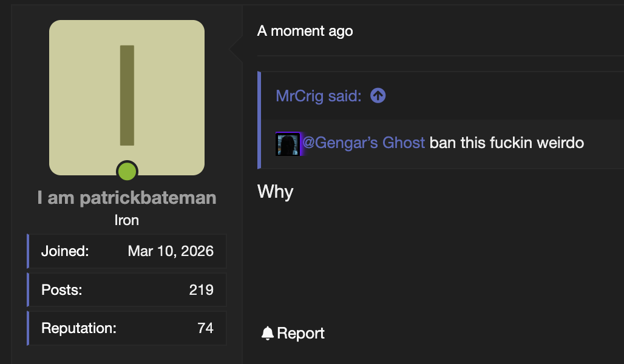Viewport: 624px width, 364px height.
Task: Select the Joined Mar 10, 2026 row
Action: (x=127, y=251)
